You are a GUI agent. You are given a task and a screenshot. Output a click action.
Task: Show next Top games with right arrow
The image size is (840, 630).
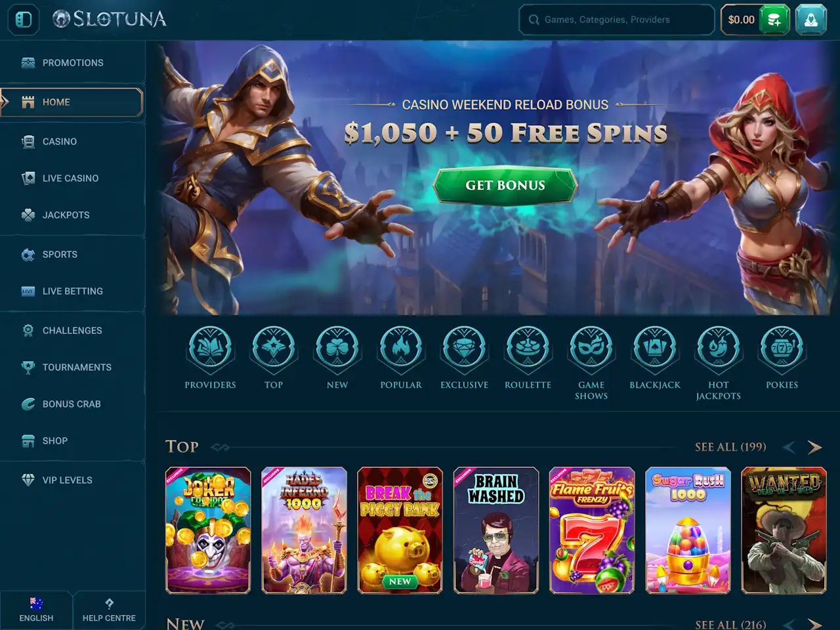[x=814, y=447]
